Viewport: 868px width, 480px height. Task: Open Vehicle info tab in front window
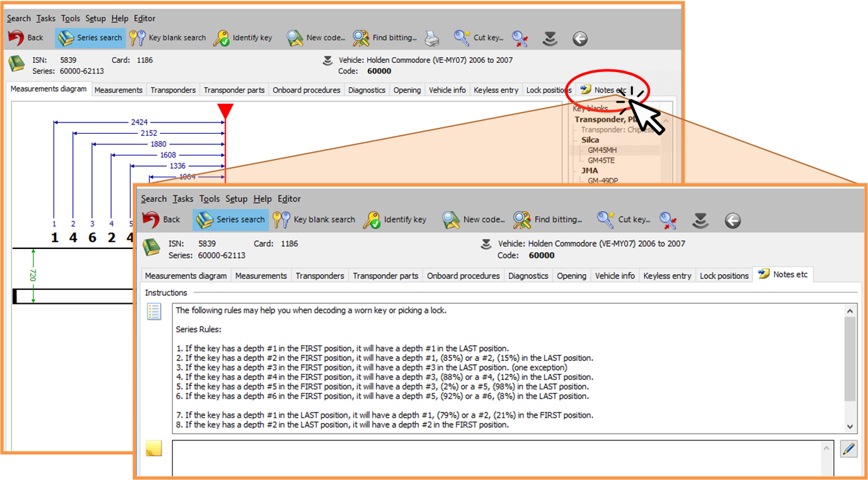click(x=614, y=275)
